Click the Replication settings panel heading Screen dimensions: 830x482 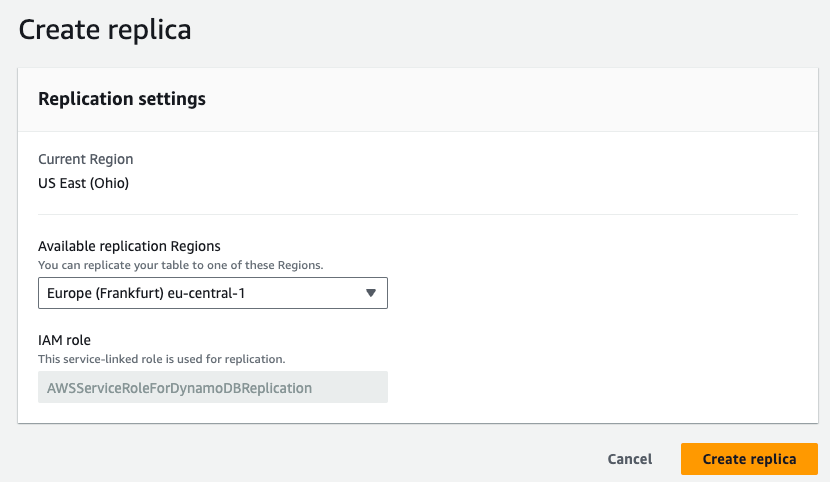pyautogui.click(x=122, y=99)
